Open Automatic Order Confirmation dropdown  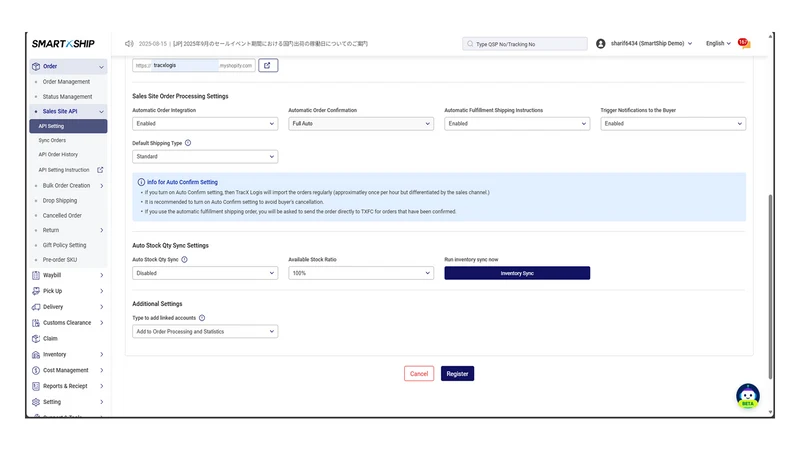(361, 123)
